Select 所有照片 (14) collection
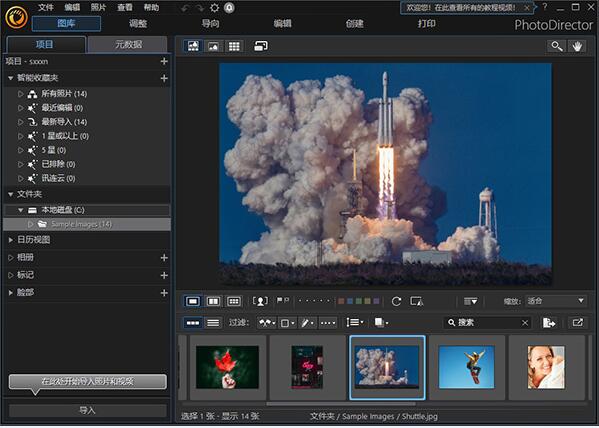The image size is (599, 428). click(64, 94)
